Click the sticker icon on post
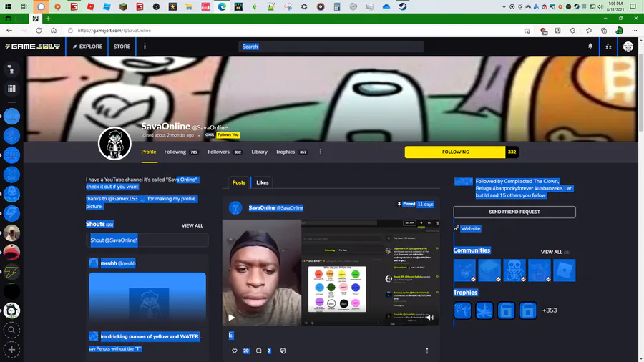The image size is (644, 362). tap(283, 351)
